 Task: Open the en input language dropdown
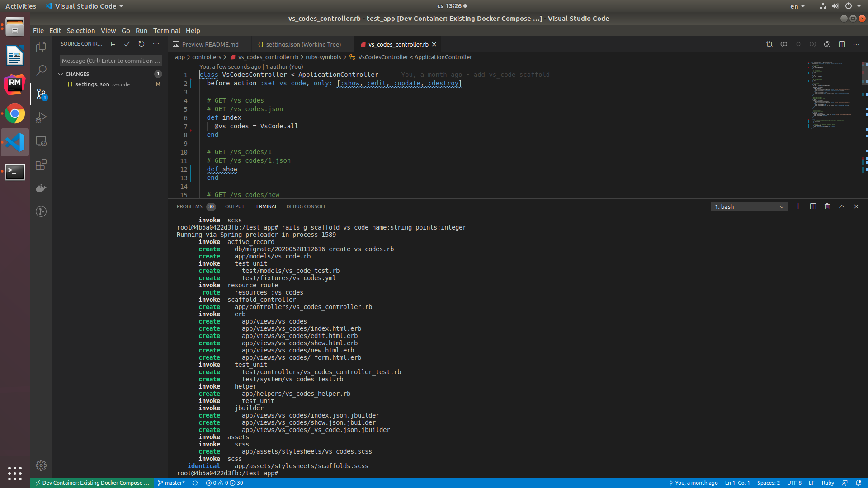(x=797, y=6)
